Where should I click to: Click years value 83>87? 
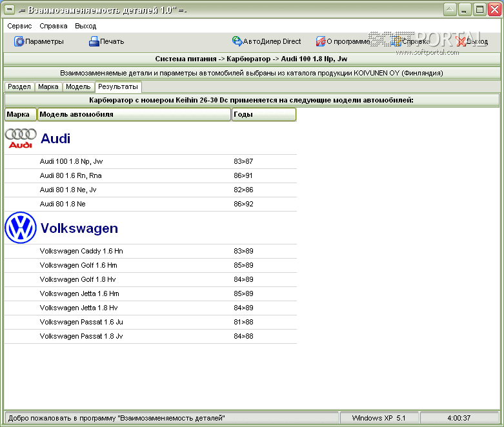(243, 162)
